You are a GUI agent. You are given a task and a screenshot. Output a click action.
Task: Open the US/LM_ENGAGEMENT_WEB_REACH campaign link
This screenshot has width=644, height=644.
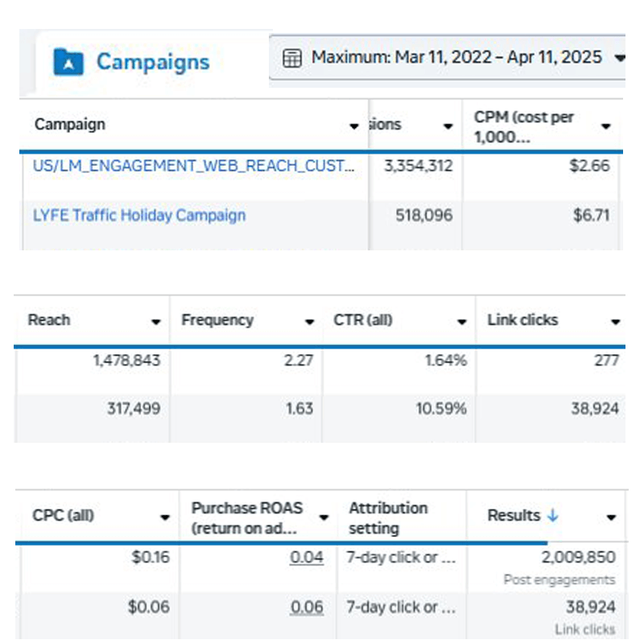[193, 167]
